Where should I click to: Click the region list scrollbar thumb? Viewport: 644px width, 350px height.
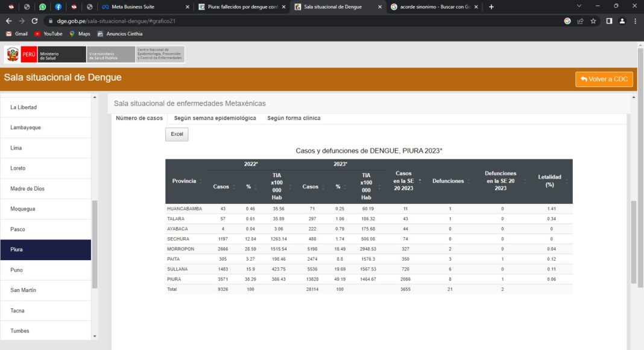pyautogui.click(x=95, y=244)
